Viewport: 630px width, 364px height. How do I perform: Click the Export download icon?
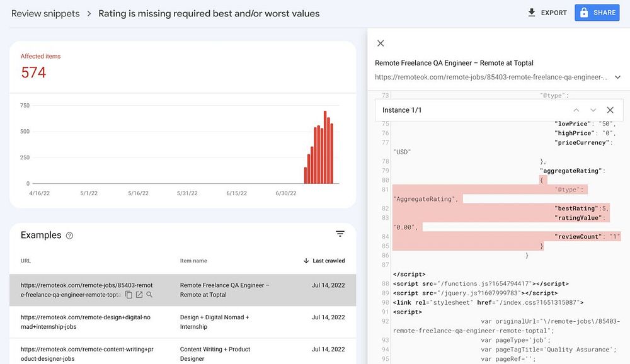(x=532, y=13)
